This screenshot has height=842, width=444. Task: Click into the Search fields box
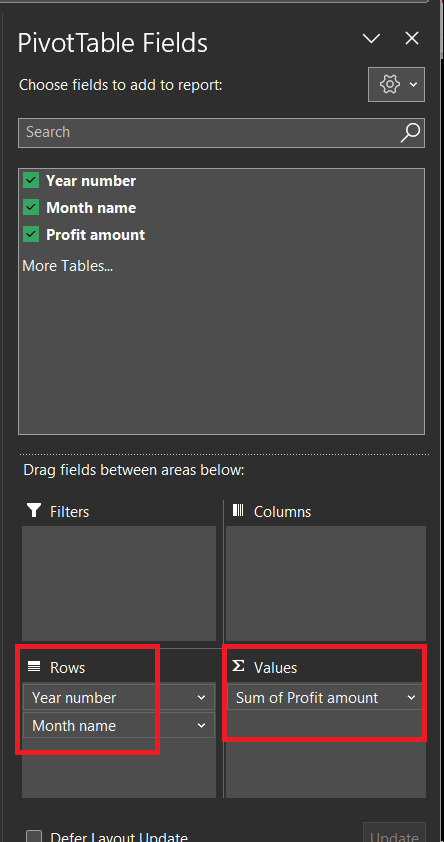pos(209,132)
